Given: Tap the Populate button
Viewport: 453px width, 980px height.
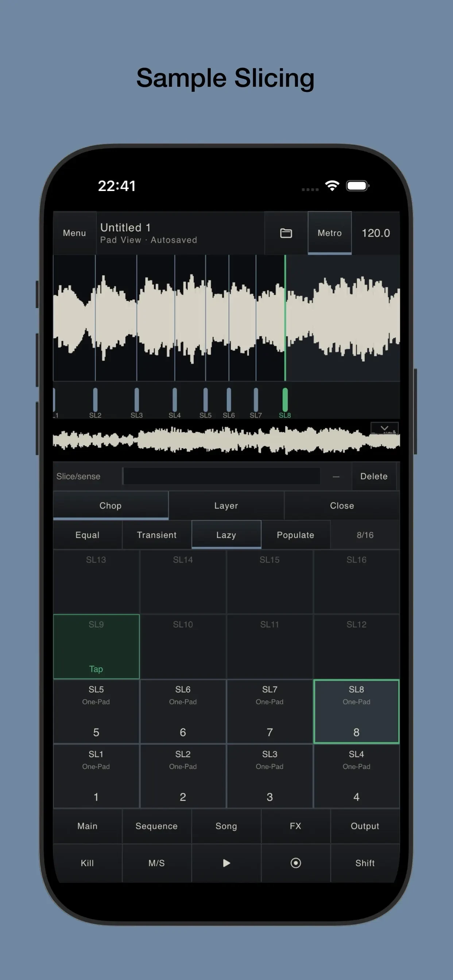Looking at the screenshot, I should pos(295,534).
